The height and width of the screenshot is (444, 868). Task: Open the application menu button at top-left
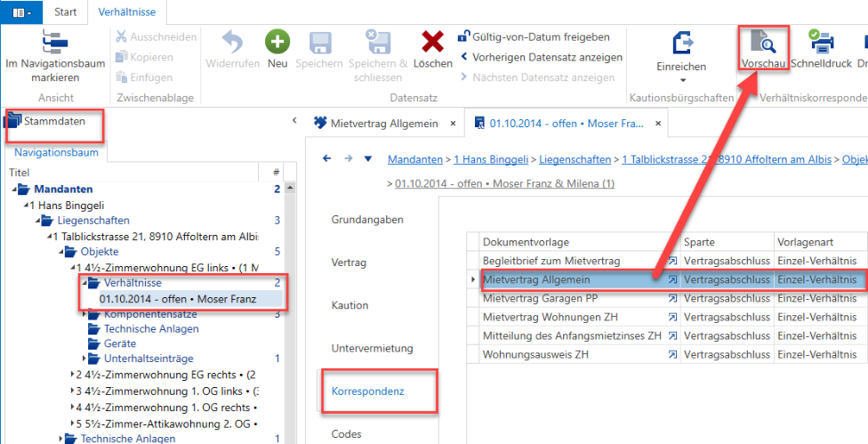click(x=21, y=12)
